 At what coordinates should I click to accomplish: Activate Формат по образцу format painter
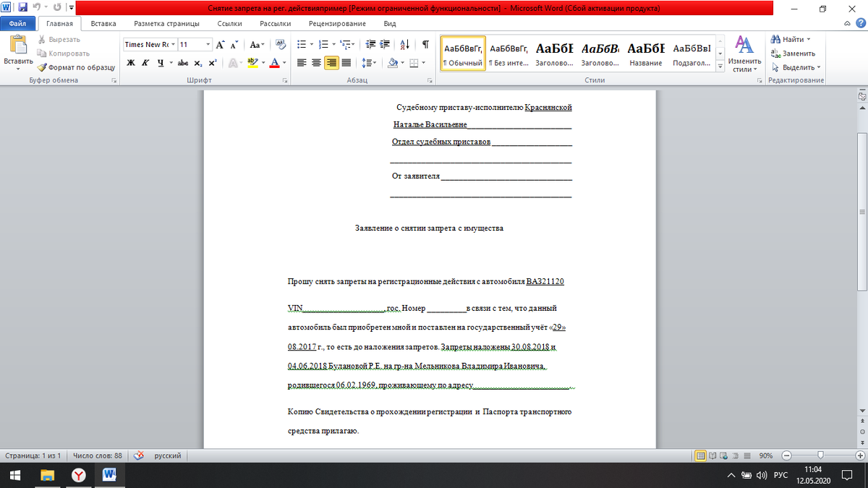tap(76, 67)
